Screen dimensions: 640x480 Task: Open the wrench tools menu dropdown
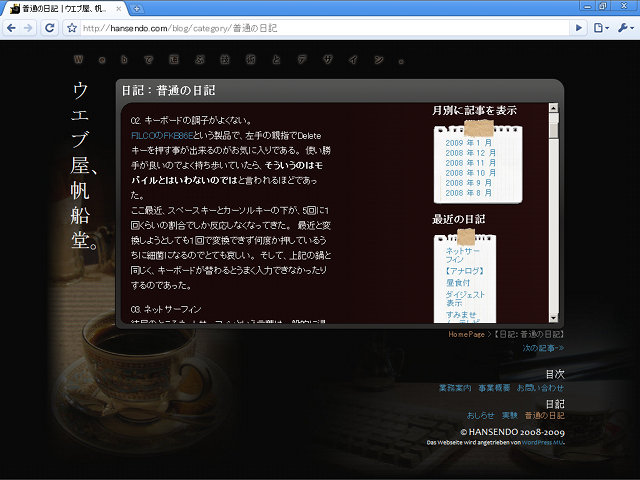click(x=624, y=28)
